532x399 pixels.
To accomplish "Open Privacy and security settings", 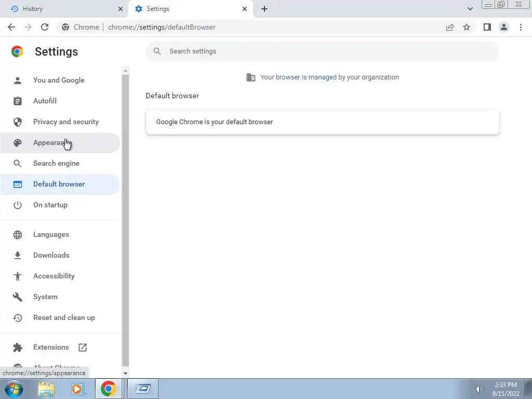I will coord(60,122).
